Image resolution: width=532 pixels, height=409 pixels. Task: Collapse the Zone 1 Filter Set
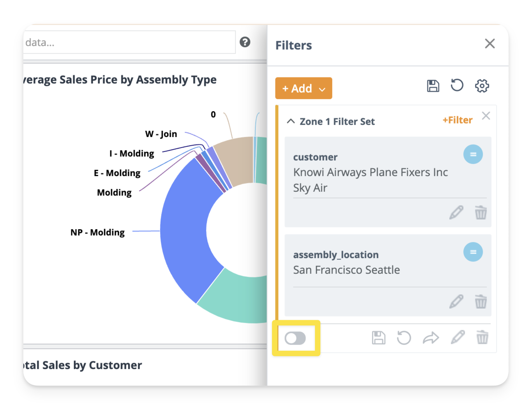point(291,121)
